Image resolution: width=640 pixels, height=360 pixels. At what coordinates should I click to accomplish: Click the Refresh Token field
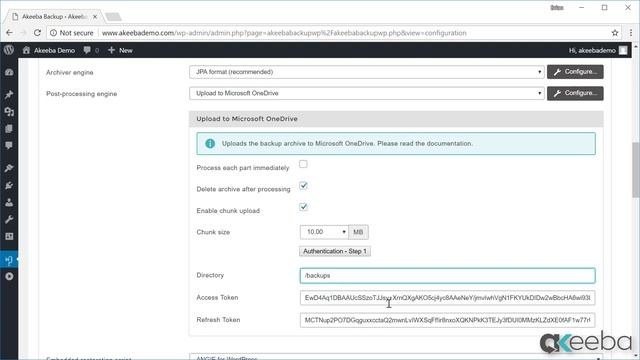point(447,320)
